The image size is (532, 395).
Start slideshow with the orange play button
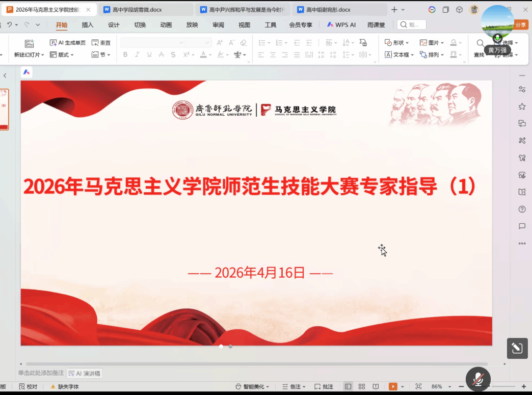(393, 386)
